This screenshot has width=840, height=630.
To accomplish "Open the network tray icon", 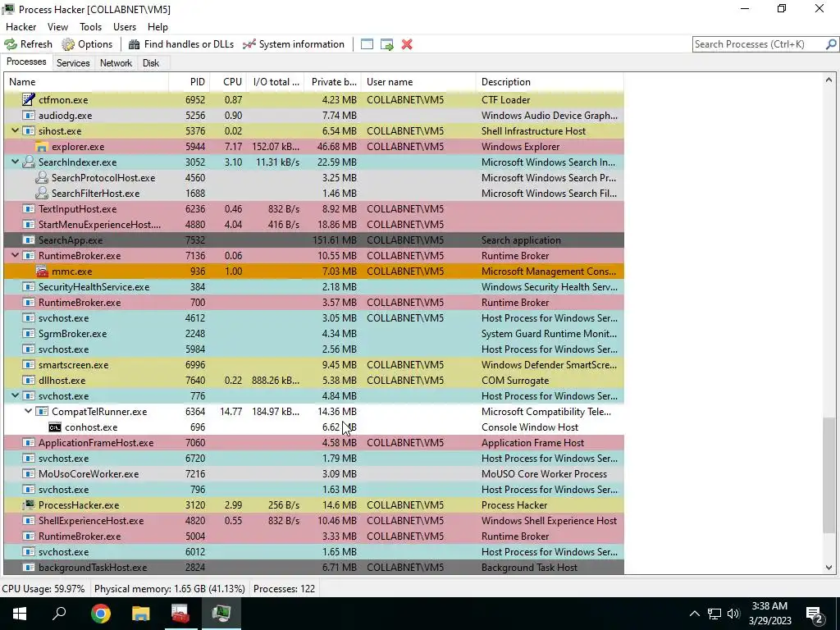I will tap(714, 614).
